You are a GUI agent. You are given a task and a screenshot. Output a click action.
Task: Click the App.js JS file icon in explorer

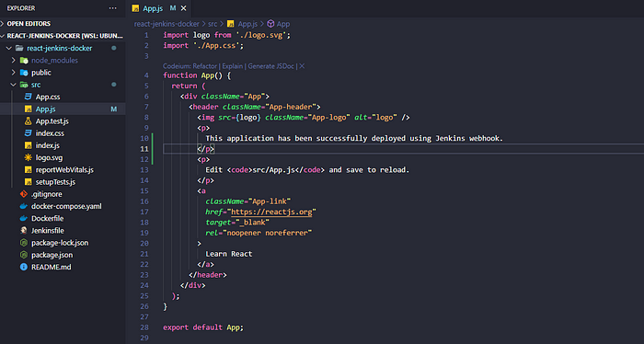pos(28,109)
